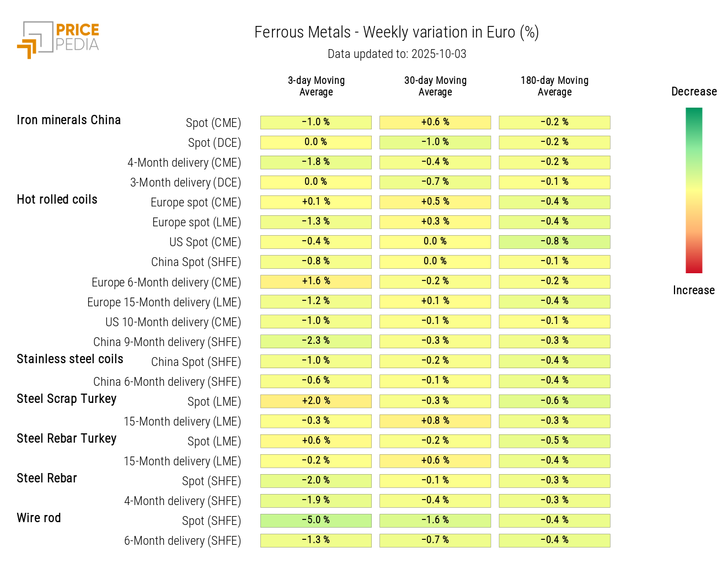Click the Europe 15-Month delivery (LME) row label
This screenshot has width=728, height=563.
coord(164,302)
